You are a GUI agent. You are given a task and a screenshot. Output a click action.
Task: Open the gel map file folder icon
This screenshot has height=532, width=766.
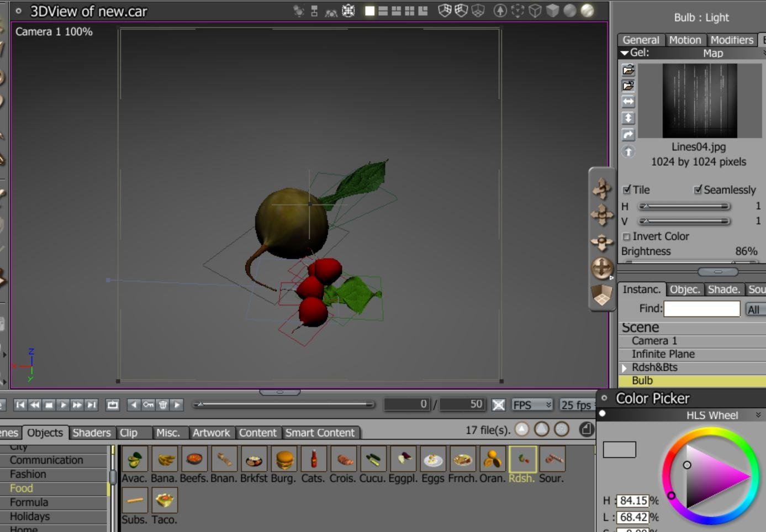628,70
